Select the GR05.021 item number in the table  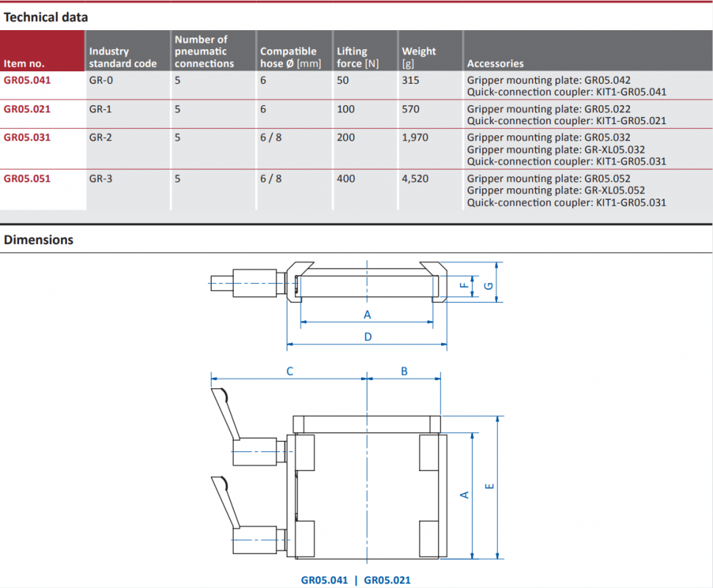pyautogui.click(x=27, y=109)
